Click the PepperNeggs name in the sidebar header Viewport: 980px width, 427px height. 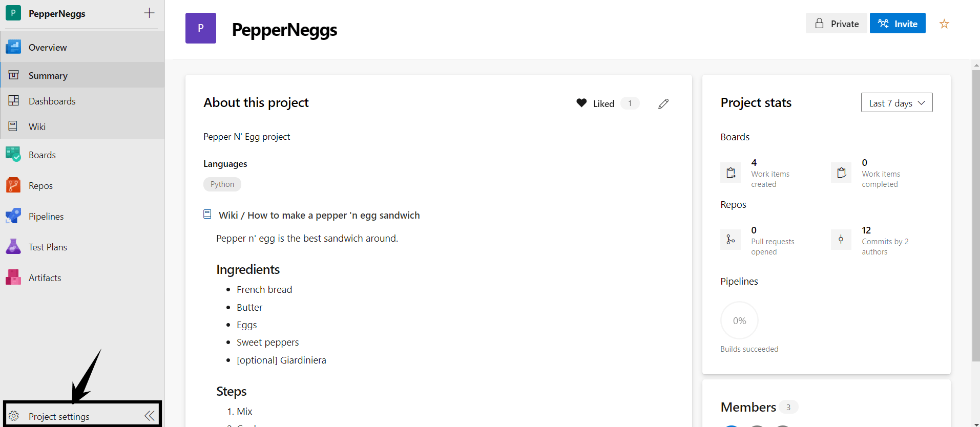tap(57, 13)
